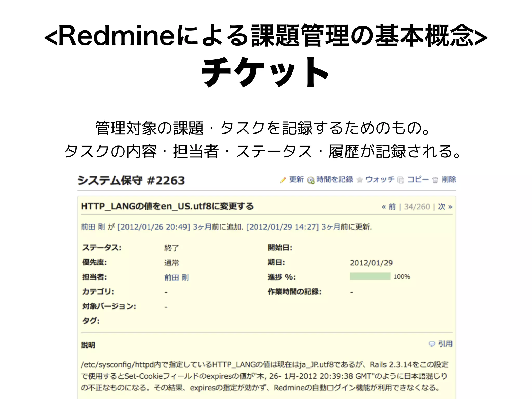Screen dimensions: 532x399
Task: Open the 更新 link
Action: pos(296,179)
